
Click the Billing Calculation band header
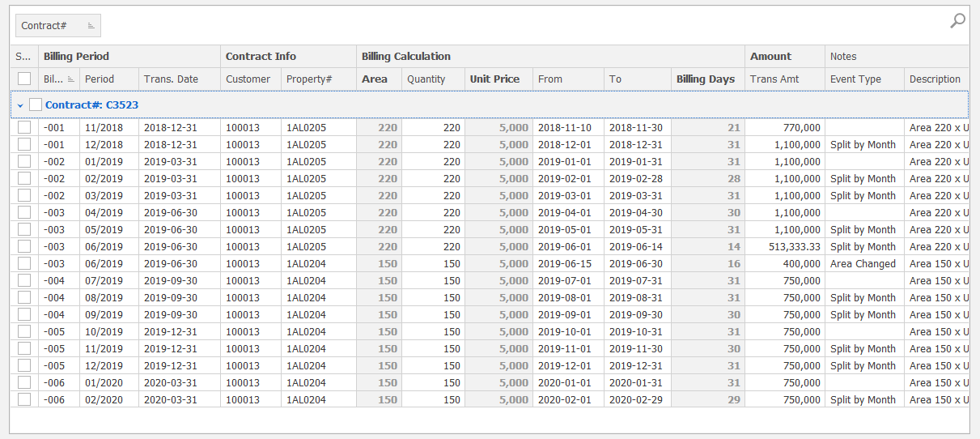click(x=406, y=57)
